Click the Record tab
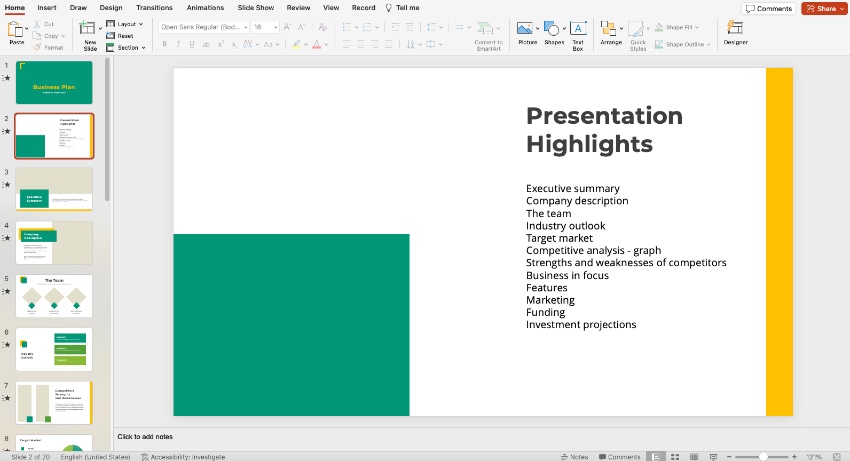This screenshot has height=461, width=850. [x=363, y=8]
